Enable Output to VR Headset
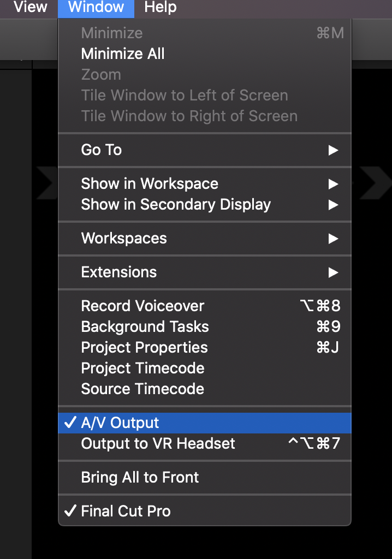This screenshot has width=392, height=559. [158, 443]
